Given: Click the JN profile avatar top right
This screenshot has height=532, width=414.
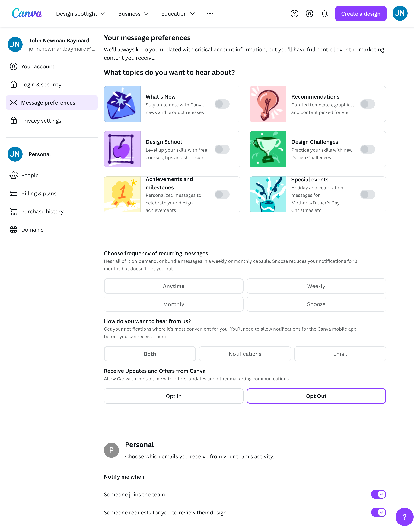Looking at the screenshot, I should click(x=400, y=13).
